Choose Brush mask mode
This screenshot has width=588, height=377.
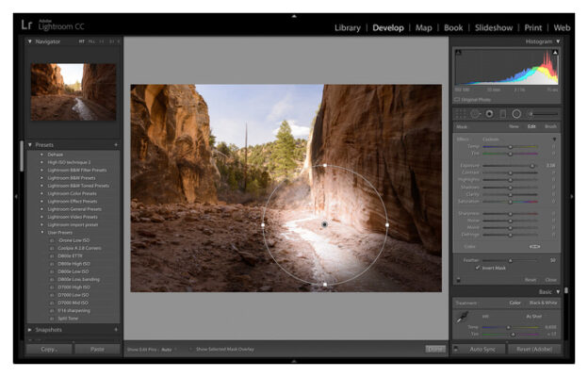pos(550,126)
